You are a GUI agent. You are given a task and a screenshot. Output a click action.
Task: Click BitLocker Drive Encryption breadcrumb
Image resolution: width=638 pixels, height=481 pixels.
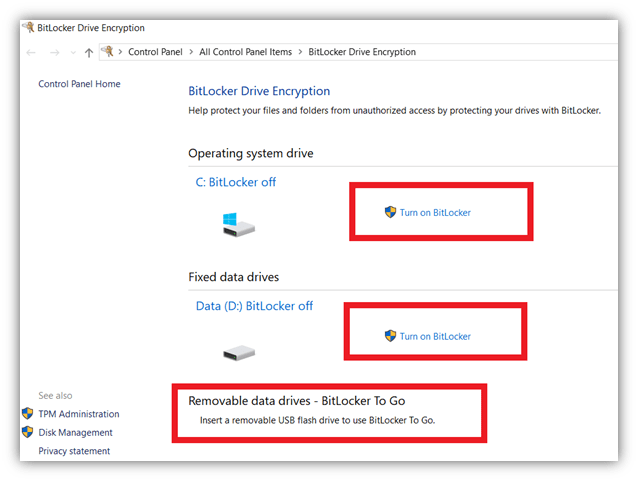[x=362, y=52]
